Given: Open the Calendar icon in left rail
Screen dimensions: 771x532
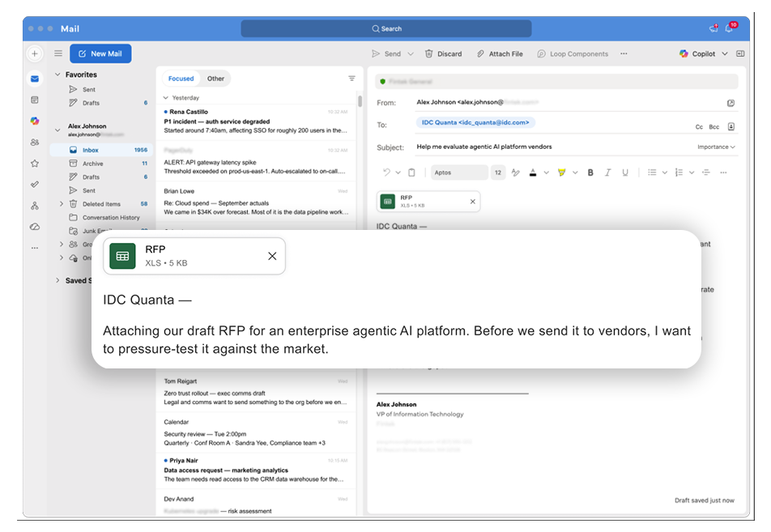Looking at the screenshot, I should click(35, 100).
